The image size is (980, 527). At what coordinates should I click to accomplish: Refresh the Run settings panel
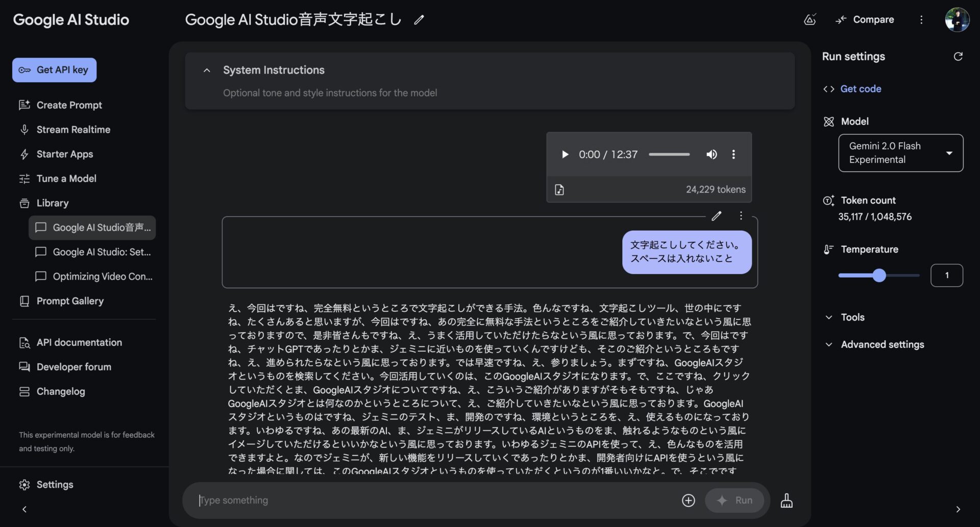click(x=959, y=56)
